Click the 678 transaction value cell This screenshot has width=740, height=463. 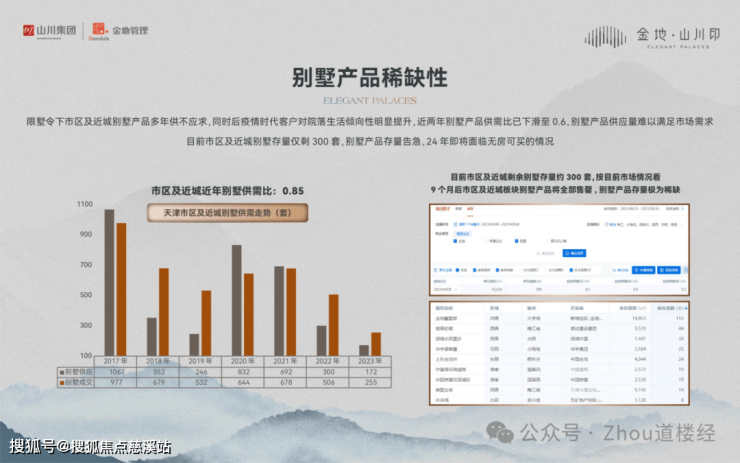(286, 382)
